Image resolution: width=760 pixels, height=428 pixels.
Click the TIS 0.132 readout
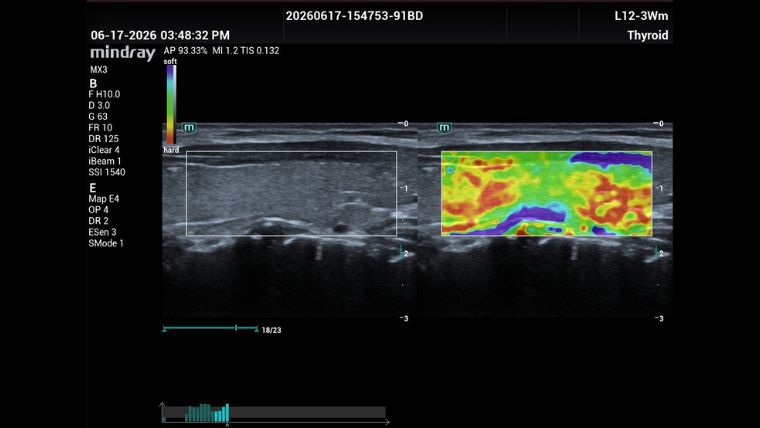pos(260,50)
